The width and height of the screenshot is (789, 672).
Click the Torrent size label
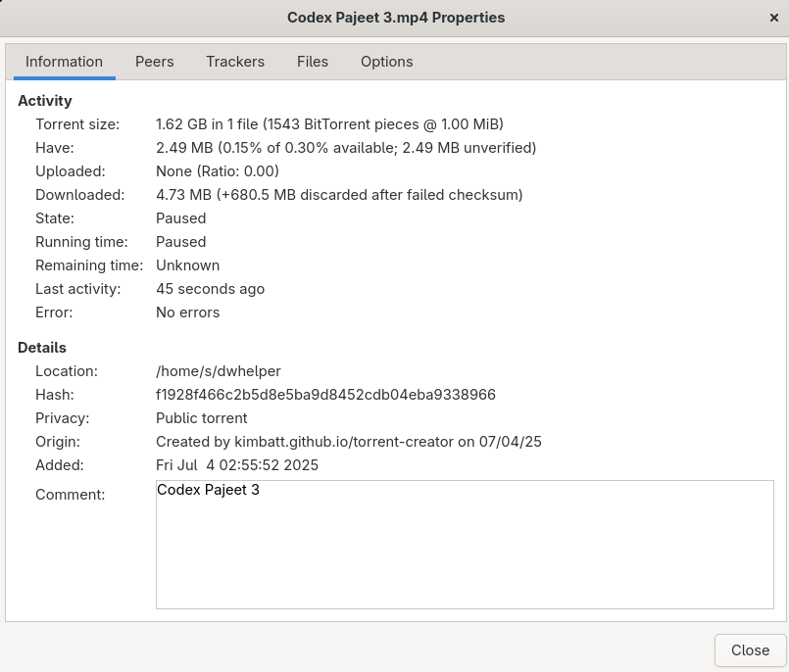point(77,124)
